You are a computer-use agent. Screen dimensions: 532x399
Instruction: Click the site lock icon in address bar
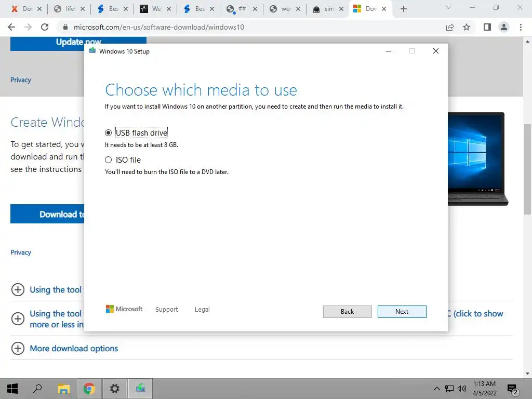click(66, 27)
